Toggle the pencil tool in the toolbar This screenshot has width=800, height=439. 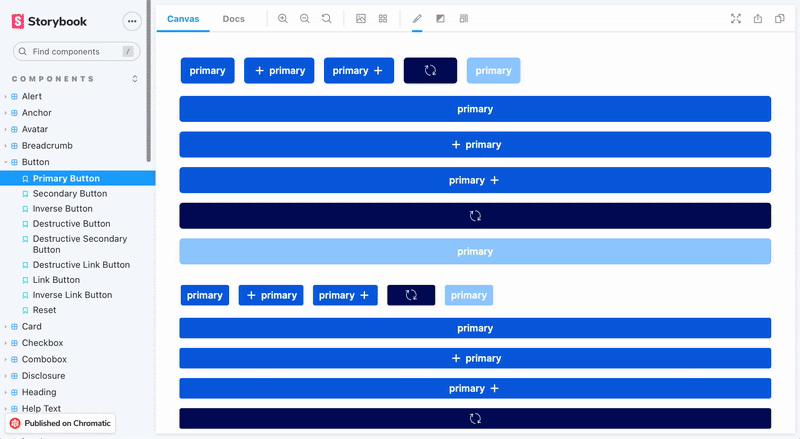tap(417, 19)
